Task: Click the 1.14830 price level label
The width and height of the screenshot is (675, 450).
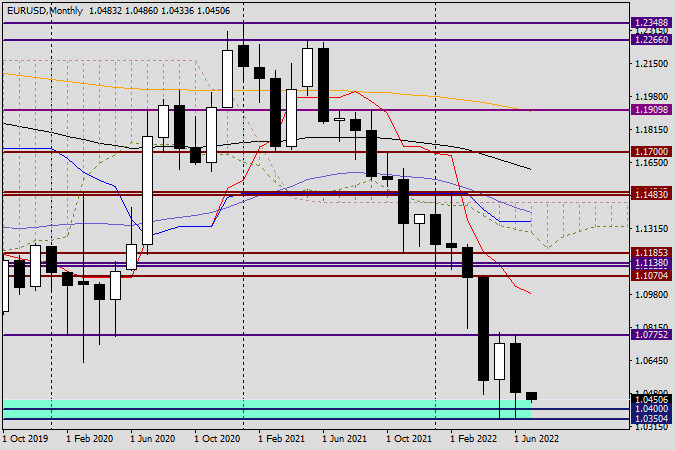Action: [652, 195]
